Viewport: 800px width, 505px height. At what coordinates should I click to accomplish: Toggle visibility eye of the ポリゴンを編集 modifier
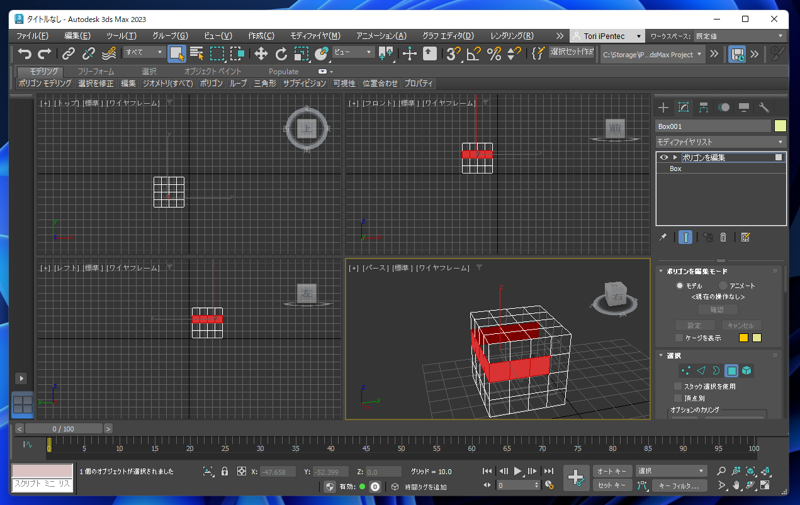[664, 157]
